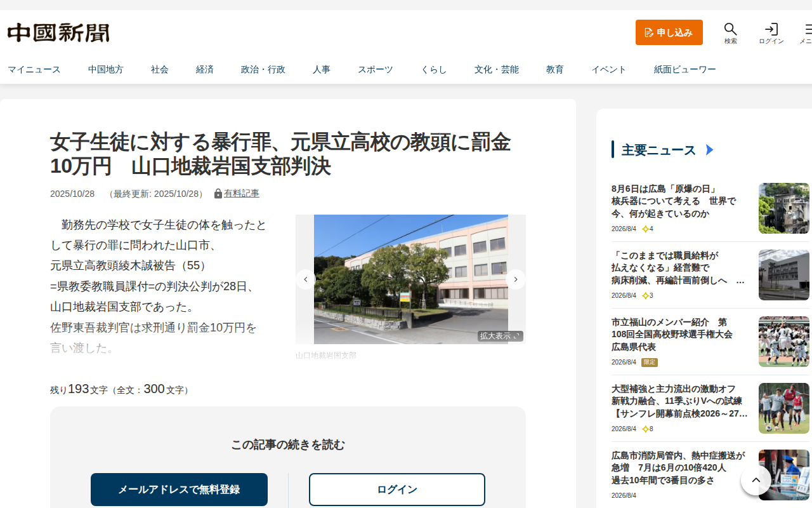Image resolution: width=812 pixels, height=508 pixels.
Task: Click the previous image arrow on photo
Action: click(x=306, y=279)
